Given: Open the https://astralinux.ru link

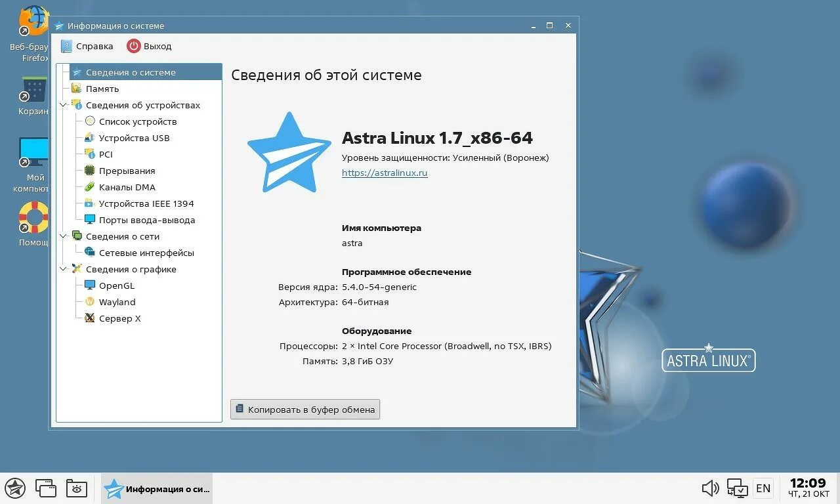Looking at the screenshot, I should (x=385, y=173).
